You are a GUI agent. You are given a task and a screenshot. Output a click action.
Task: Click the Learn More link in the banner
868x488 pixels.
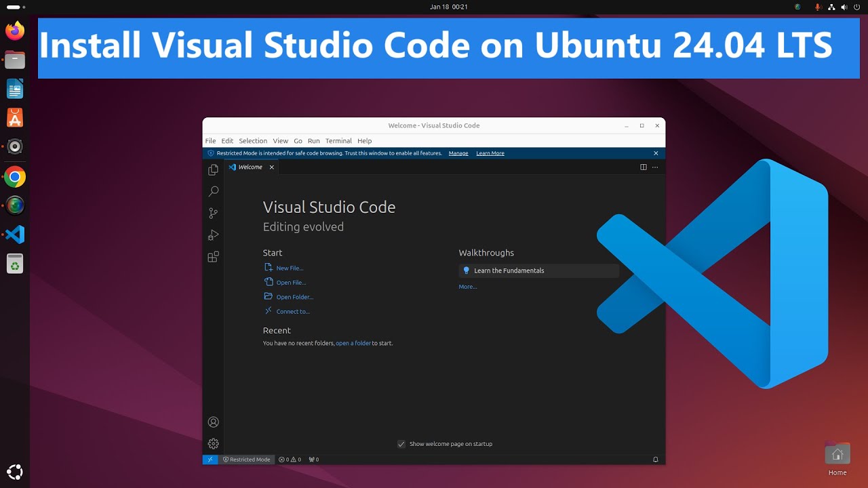(x=490, y=153)
